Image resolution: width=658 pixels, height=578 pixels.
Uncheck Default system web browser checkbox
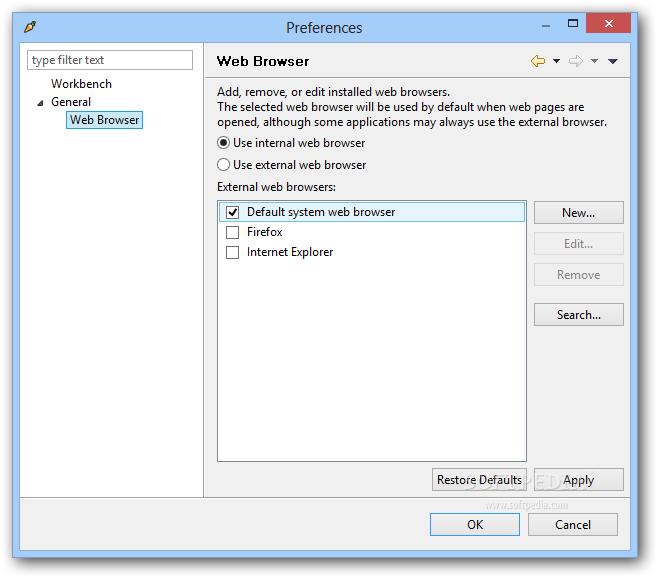point(232,212)
